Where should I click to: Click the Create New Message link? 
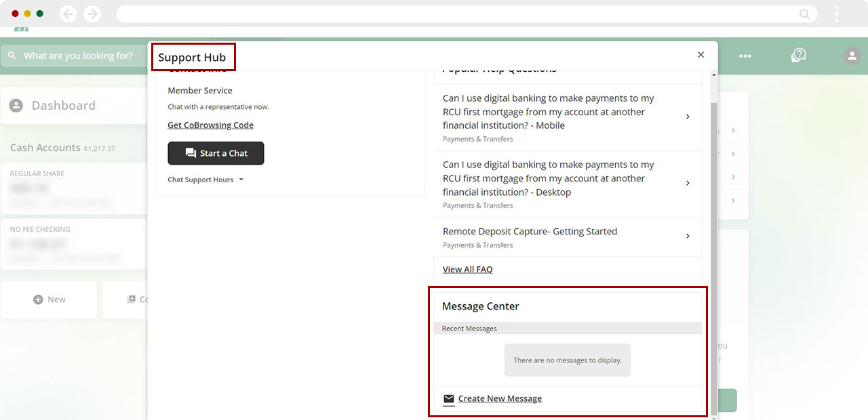click(500, 399)
